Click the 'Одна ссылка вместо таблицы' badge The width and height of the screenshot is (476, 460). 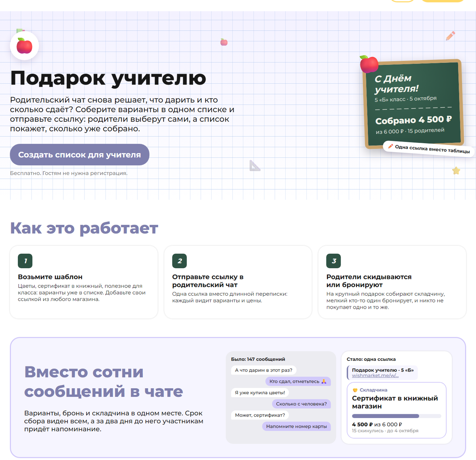tap(429, 149)
